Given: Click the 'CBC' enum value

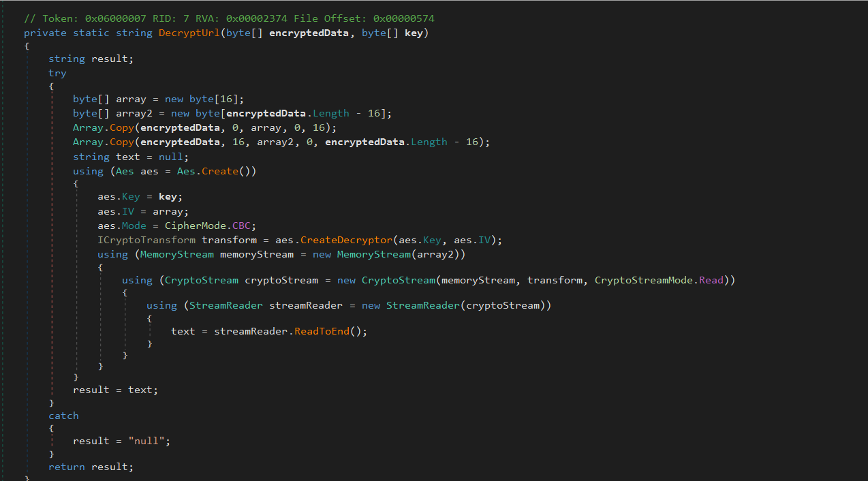Looking at the screenshot, I should pyautogui.click(x=241, y=226).
